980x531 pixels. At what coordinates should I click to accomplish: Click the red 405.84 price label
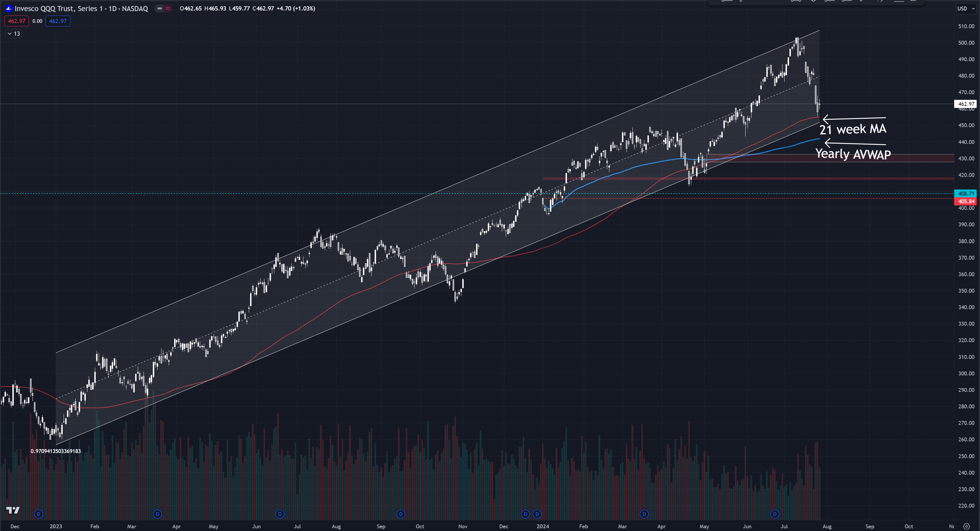tap(966, 201)
